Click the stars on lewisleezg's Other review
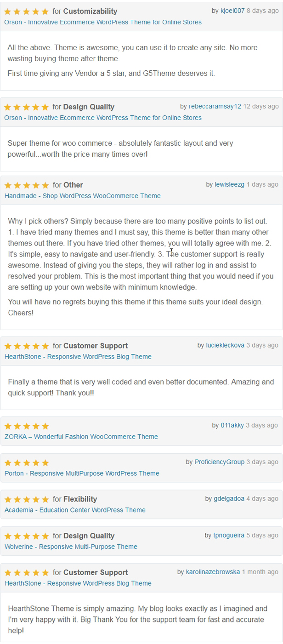 [27, 185]
